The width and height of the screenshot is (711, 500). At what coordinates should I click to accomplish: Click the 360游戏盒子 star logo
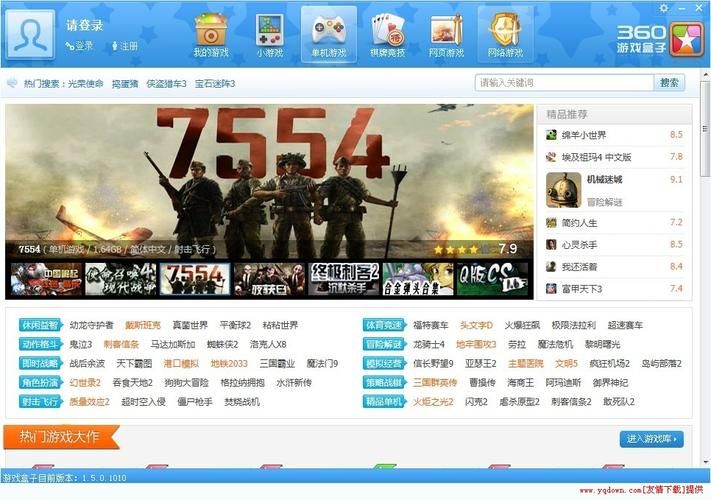pos(687,39)
